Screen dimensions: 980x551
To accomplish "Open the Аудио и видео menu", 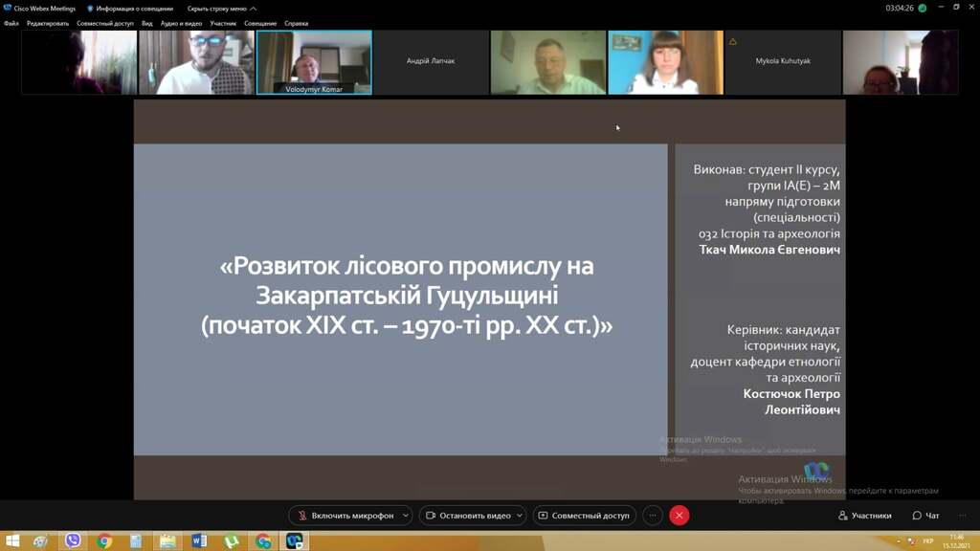I will coord(181,23).
